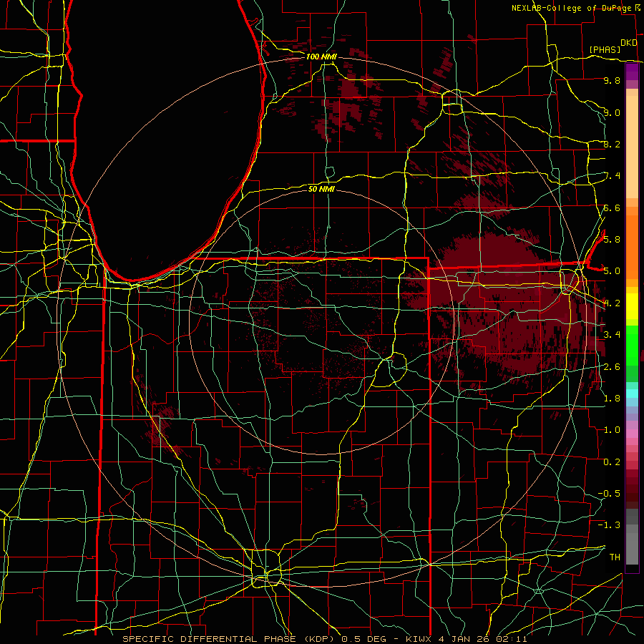
Task: Click the 8.2 value on the color scale
Action: tap(612, 144)
